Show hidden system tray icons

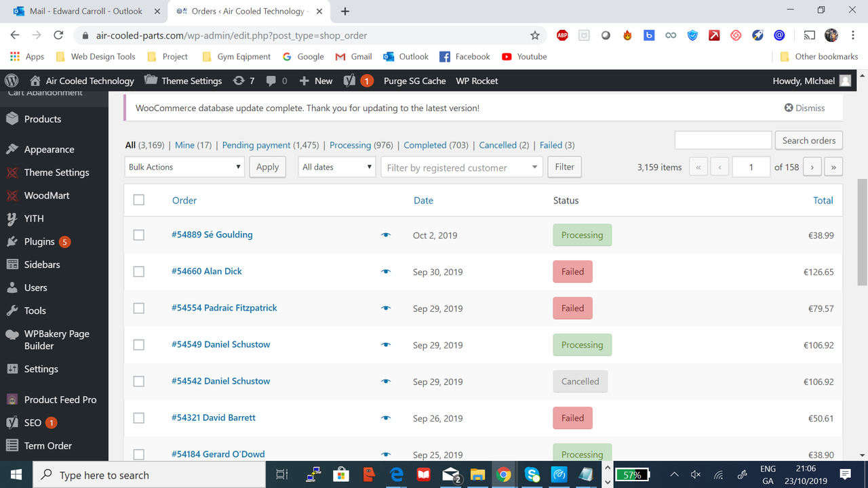coord(674,474)
